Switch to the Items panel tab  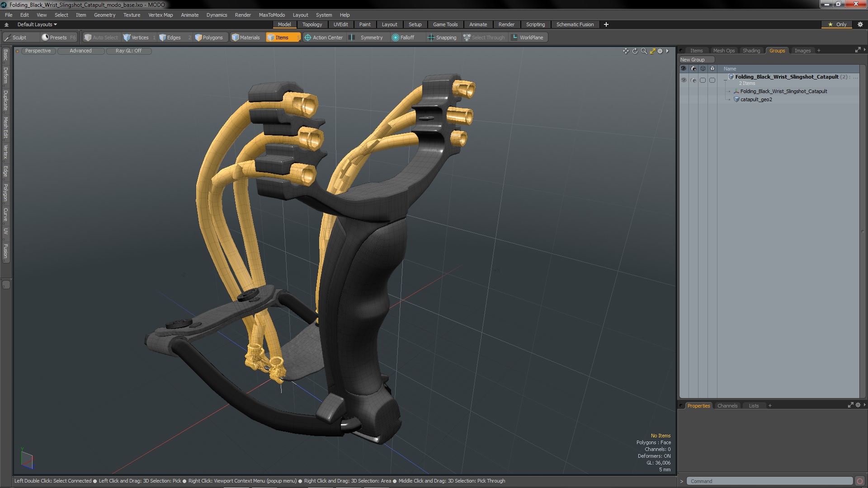[696, 51]
